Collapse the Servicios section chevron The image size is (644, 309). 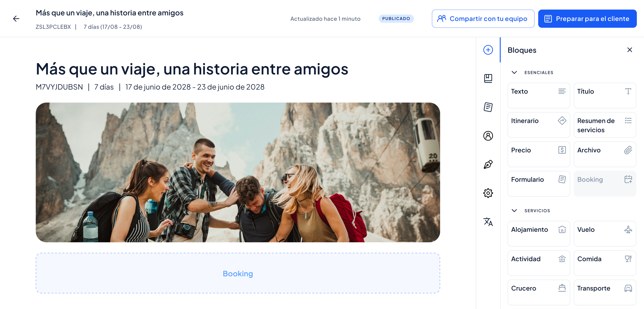point(514,211)
